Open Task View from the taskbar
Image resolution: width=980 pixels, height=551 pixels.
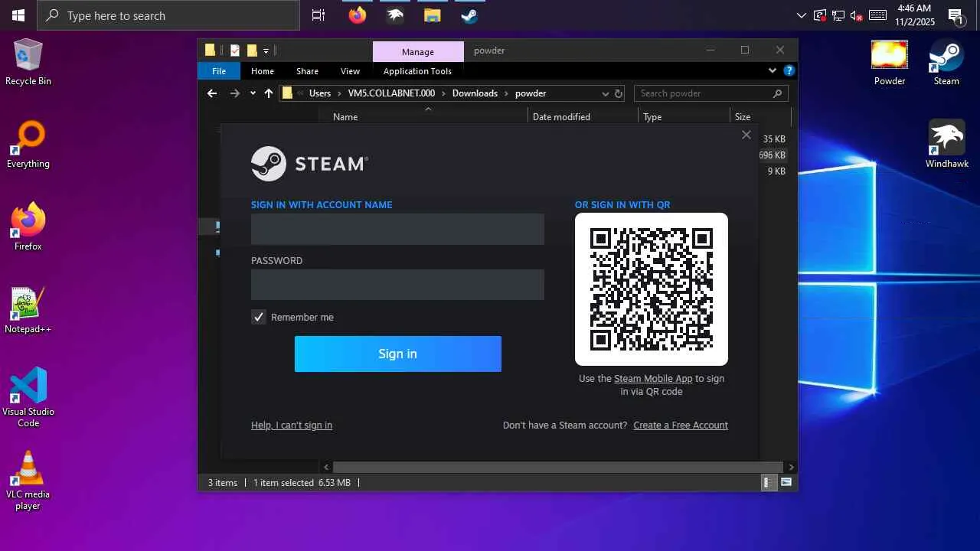(318, 15)
